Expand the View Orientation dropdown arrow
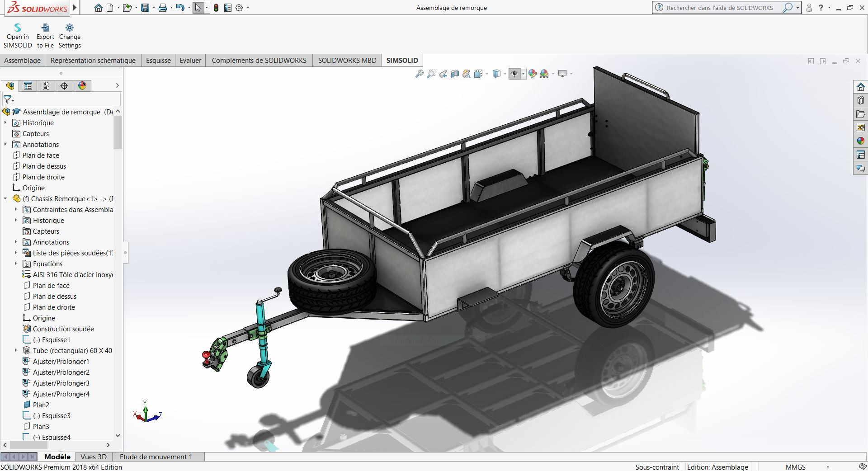This screenshot has width=868, height=471. (486, 74)
